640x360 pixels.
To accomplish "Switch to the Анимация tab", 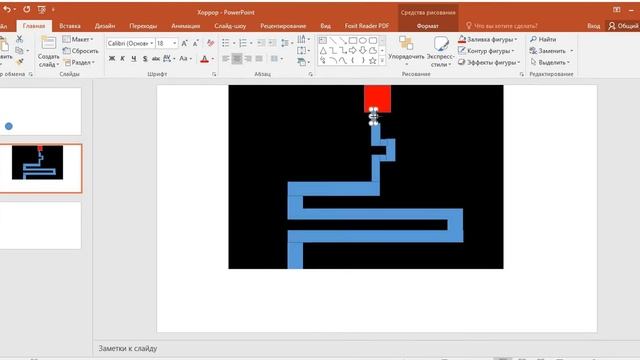I will point(186,26).
